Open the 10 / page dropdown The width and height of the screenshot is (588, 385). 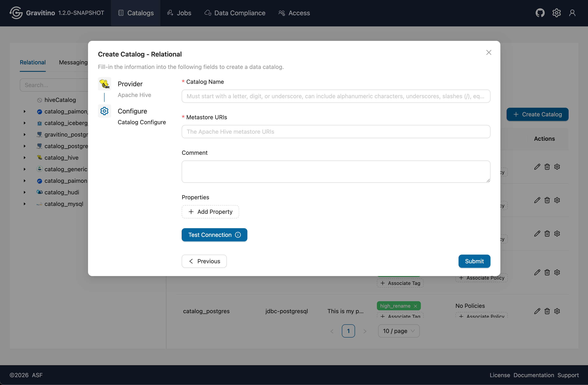point(399,331)
